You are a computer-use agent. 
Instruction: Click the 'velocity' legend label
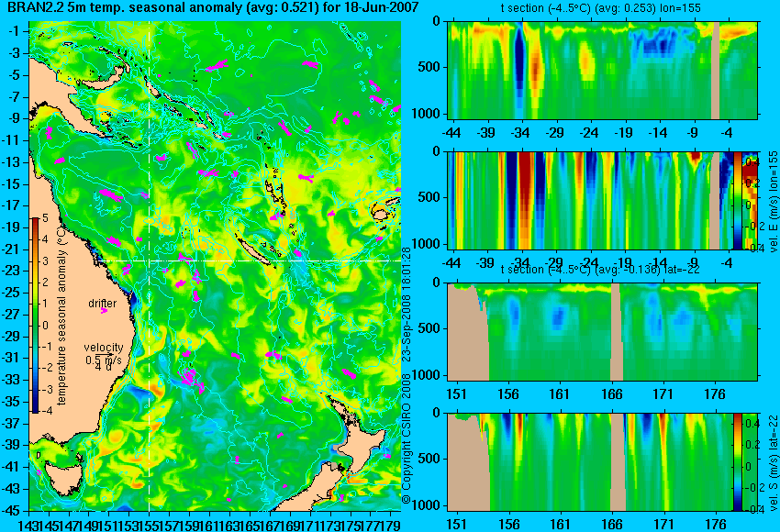104,348
